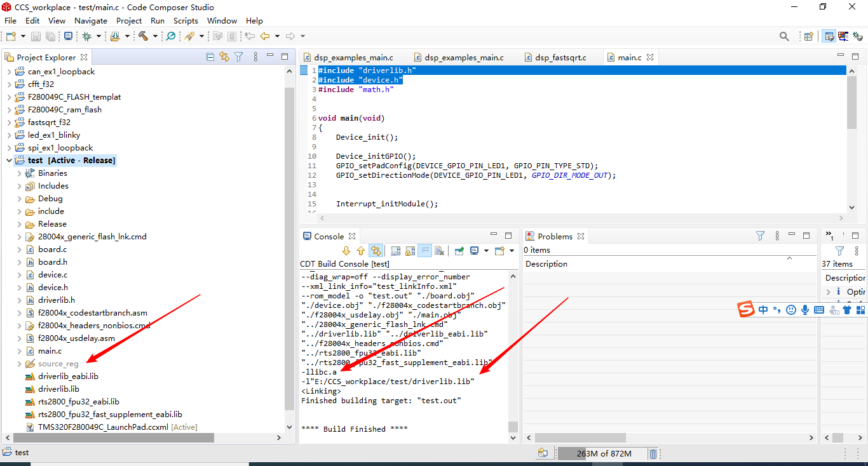The width and height of the screenshot is (868, 466).
Task: Toggle Console Scroll Lock button
Action: [x=410, y=251]
